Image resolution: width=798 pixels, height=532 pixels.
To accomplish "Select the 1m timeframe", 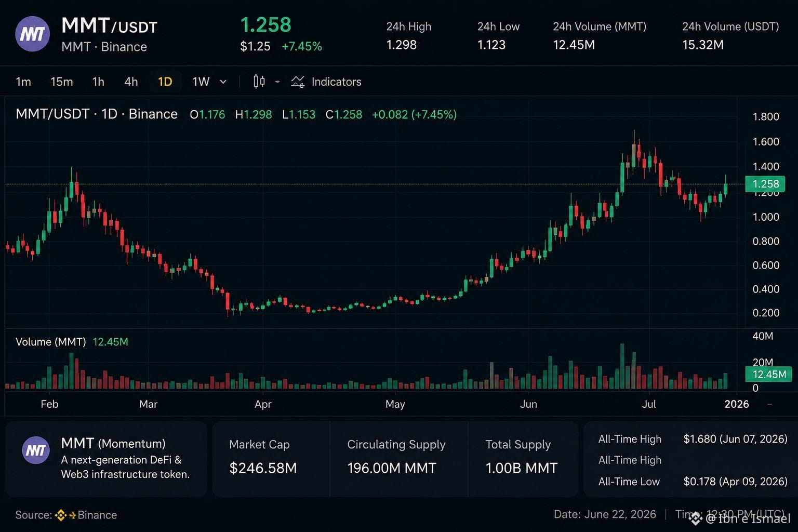I will tap(23, 82).
